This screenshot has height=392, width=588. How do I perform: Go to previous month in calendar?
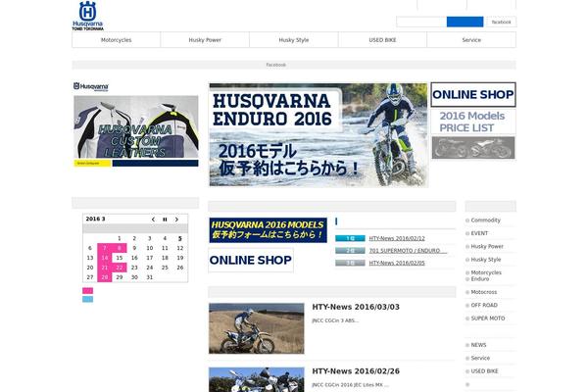pyautogui.click(x=153, y=220)
